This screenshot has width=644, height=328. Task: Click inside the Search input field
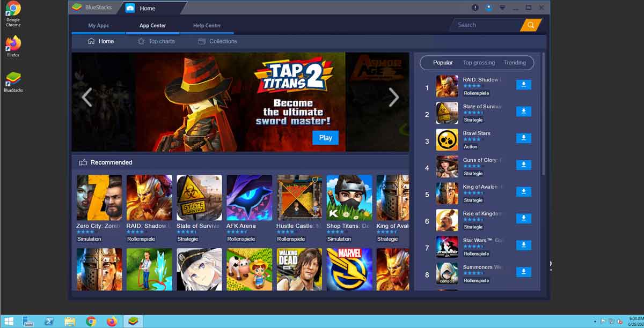487,25
